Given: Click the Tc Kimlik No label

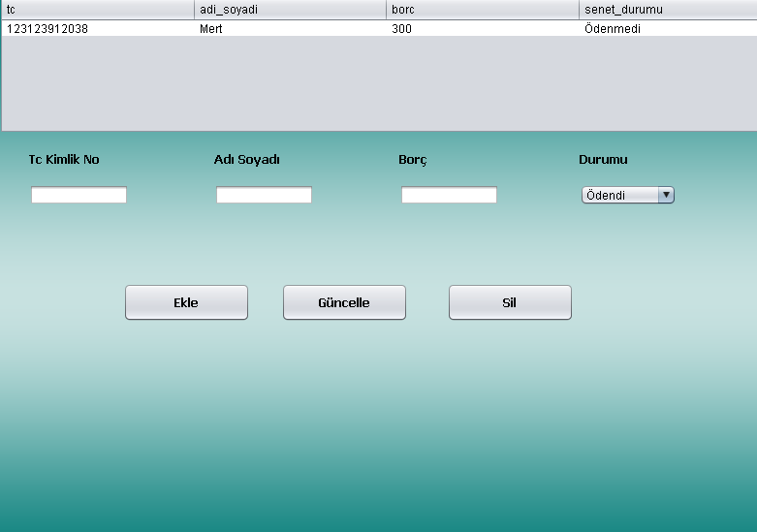Looking at the screenshot, I should [x=64, y=160].
